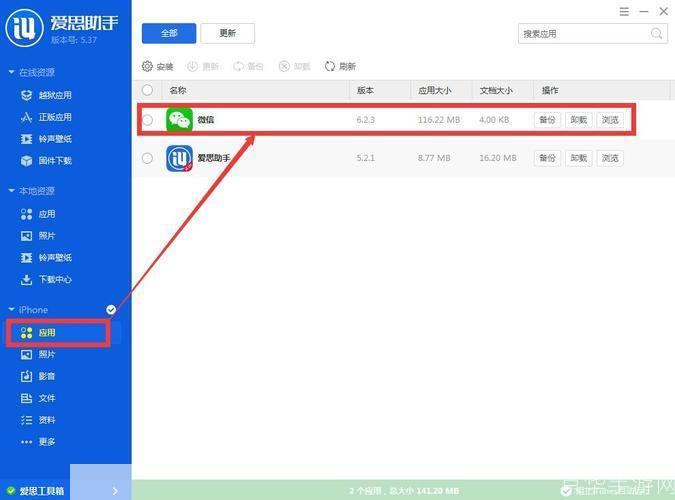Screen dimensions: 675x500
Task: Sort by 文档大小 column header
Action: tap(496, 90)
